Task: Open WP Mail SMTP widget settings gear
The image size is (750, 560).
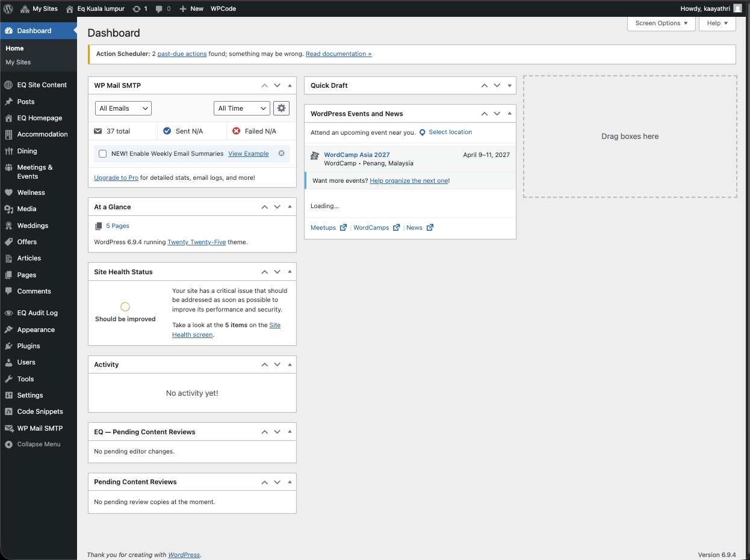Action: (x=281, y=108)
